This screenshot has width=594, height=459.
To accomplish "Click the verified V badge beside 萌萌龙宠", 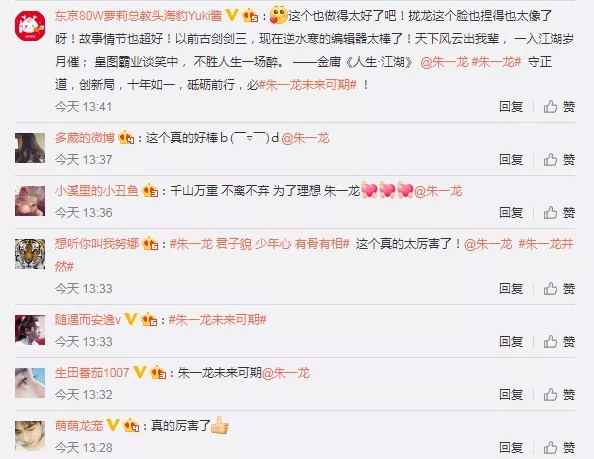I will [x=113, y=425].
